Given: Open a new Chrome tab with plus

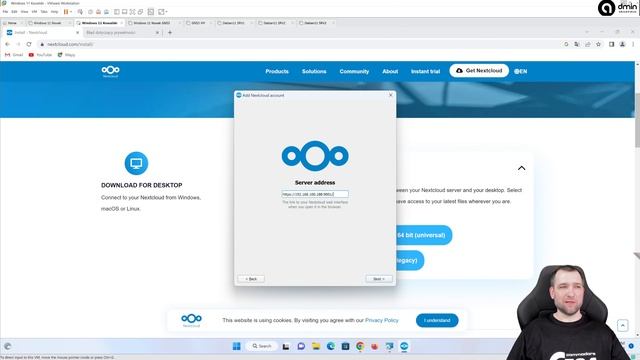Looking at the screenshot, I should coord(170,32).
